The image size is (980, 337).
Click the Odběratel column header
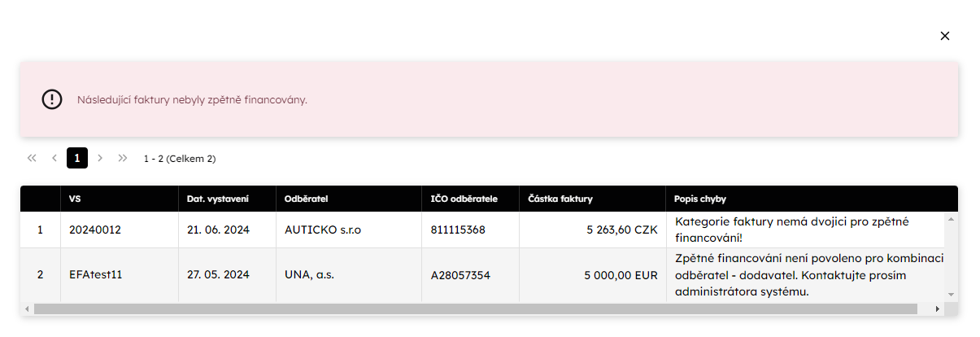click(x=307, y=199)
